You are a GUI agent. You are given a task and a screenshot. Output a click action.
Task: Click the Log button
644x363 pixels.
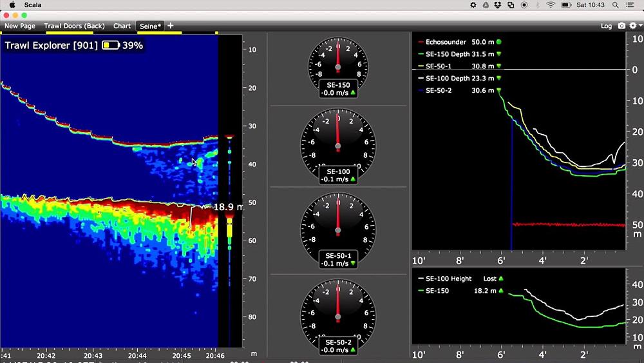(x=606, y=26)
